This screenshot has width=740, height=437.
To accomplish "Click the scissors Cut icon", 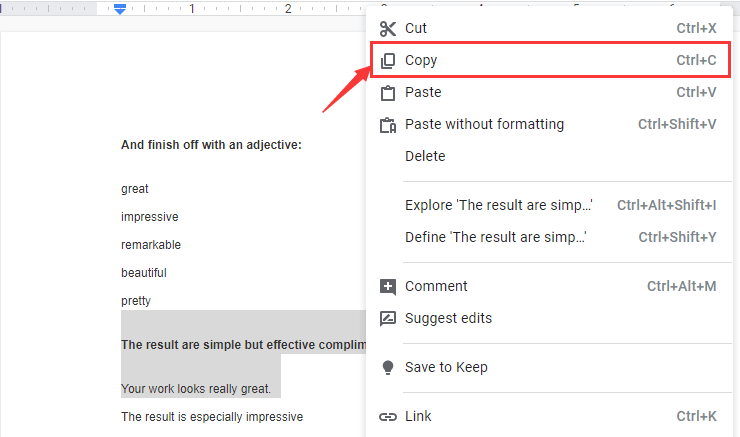I will point(388,29).
